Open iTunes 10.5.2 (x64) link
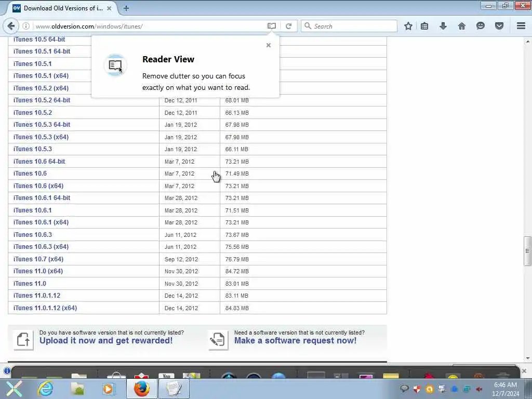The height and width of the screenshot is (399, 532). 41,88
